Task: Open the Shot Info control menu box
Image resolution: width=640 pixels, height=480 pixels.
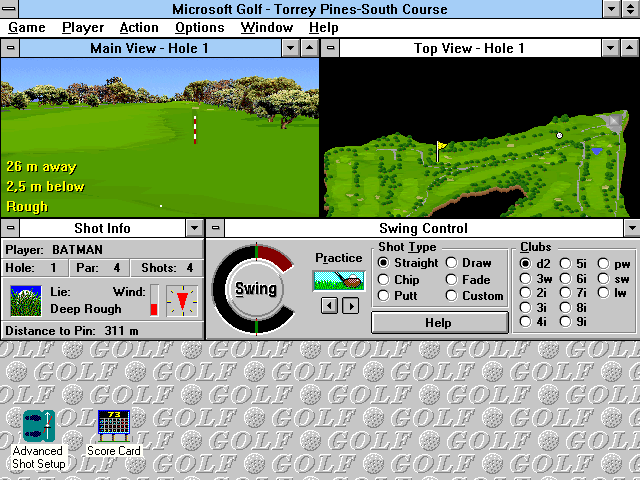Action: pyautogui.click(x=10, y=228)
